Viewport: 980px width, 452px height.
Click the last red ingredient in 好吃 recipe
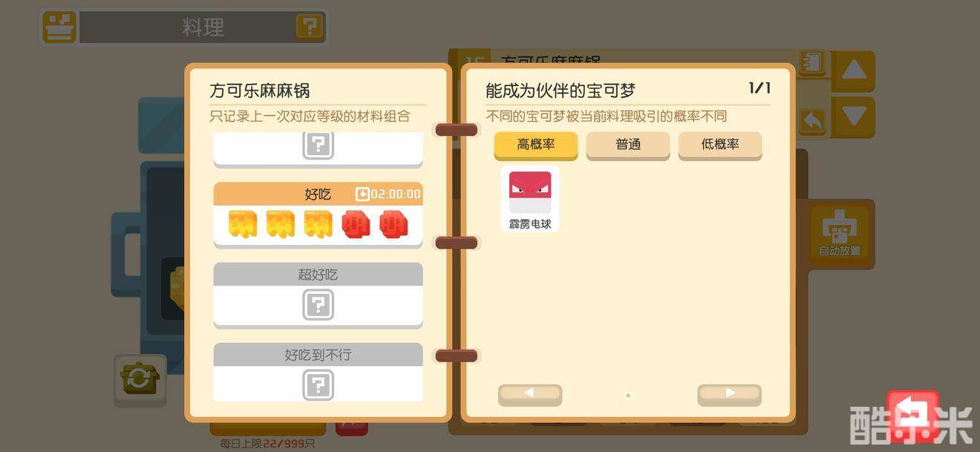393,224
